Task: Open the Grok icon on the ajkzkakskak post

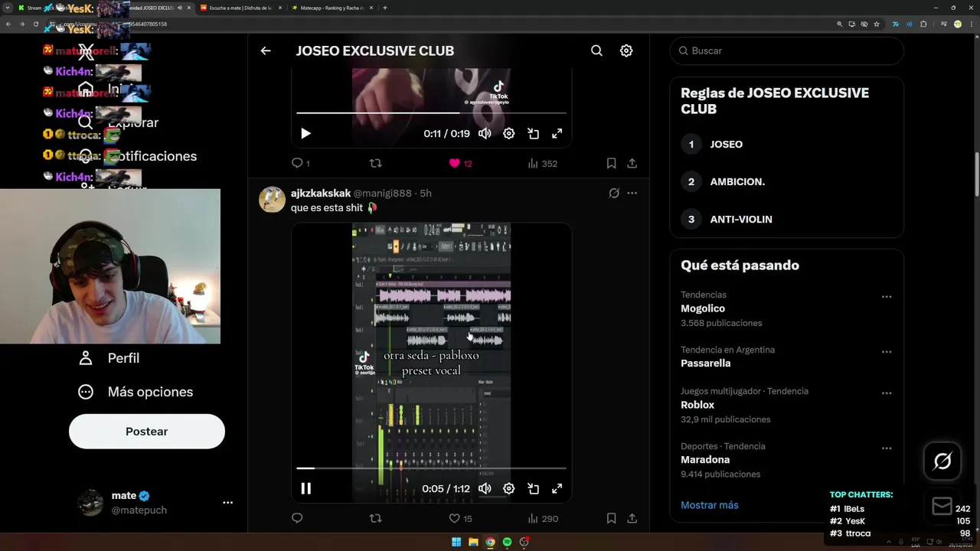Action: click(614, 194)
